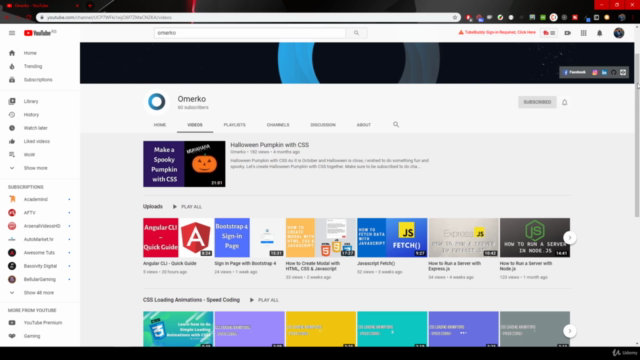640x360 pixels.
Task: Open Bassivity Digital subscription
Action: coord(40,266)
